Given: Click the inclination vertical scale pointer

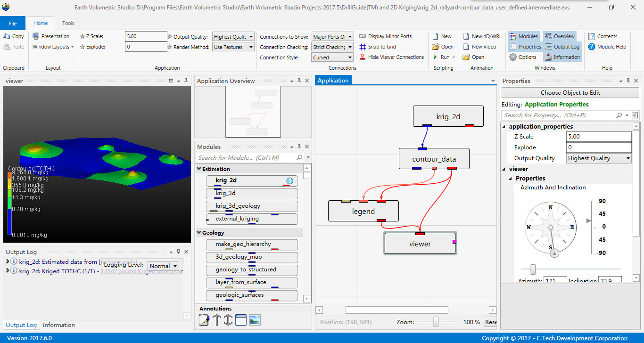Looking at the screenshot, I should pos(588,220).
